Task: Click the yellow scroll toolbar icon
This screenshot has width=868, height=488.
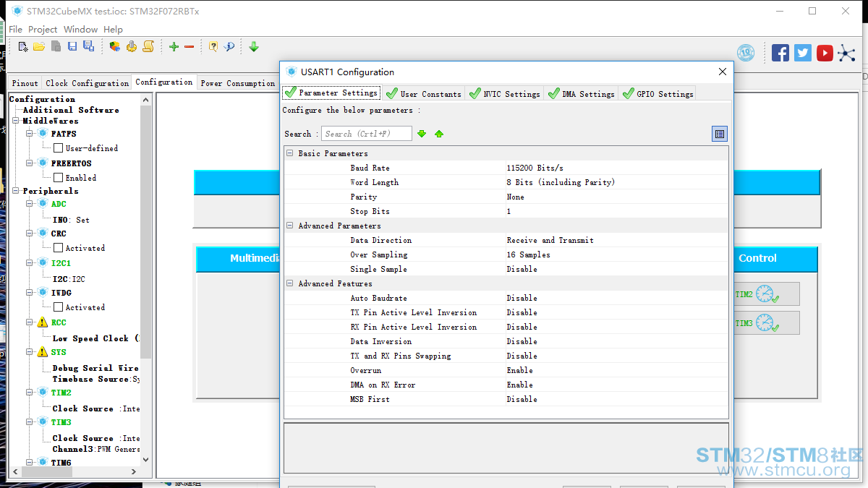Action: tap(148, 47)
